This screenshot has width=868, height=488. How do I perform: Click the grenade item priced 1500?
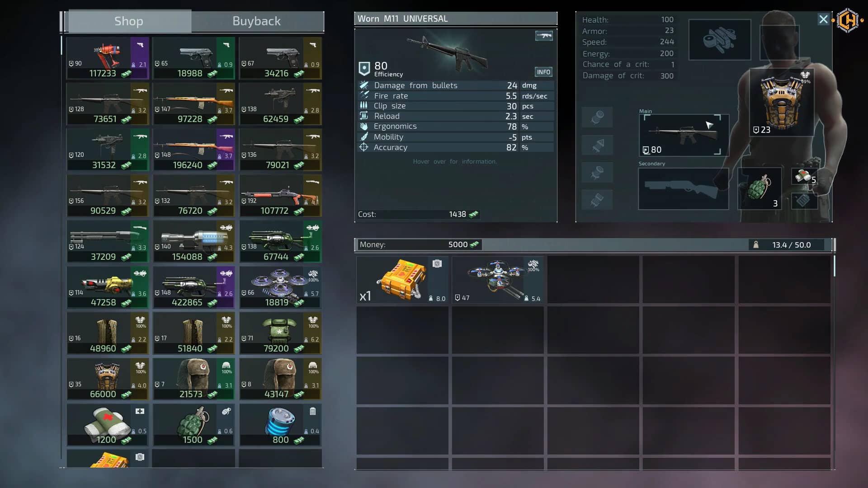pos(193,424)
